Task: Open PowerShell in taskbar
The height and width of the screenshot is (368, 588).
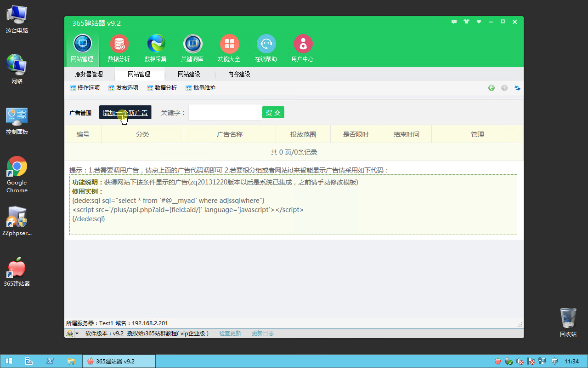Action: click(50, 361)
